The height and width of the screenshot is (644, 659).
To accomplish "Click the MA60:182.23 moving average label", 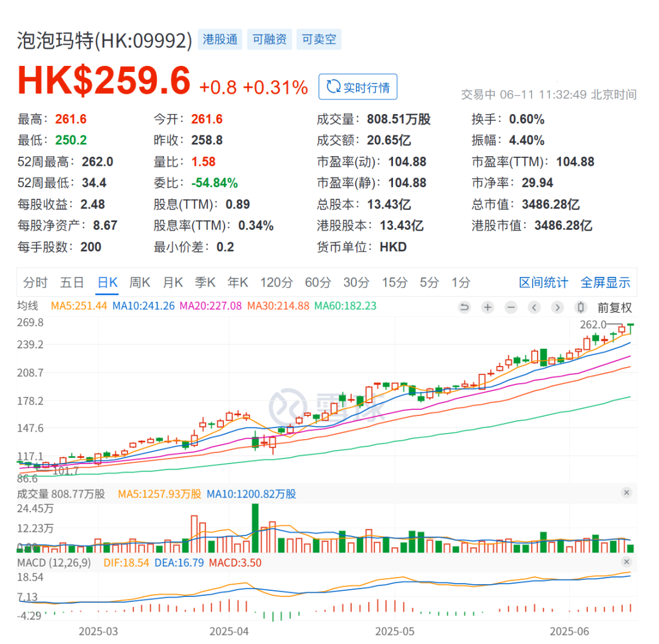I will (x=345, y=306).
